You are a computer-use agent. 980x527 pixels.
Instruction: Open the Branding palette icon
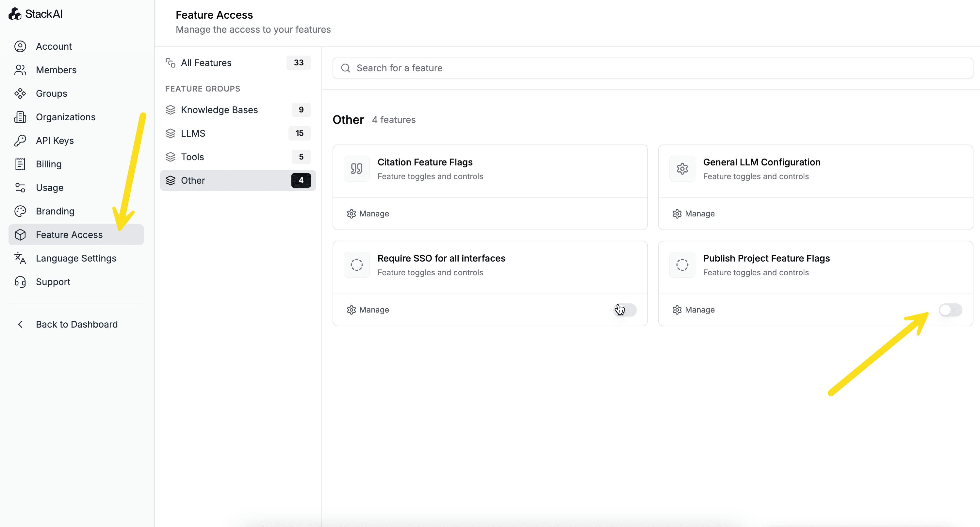(x=20, y=211)
